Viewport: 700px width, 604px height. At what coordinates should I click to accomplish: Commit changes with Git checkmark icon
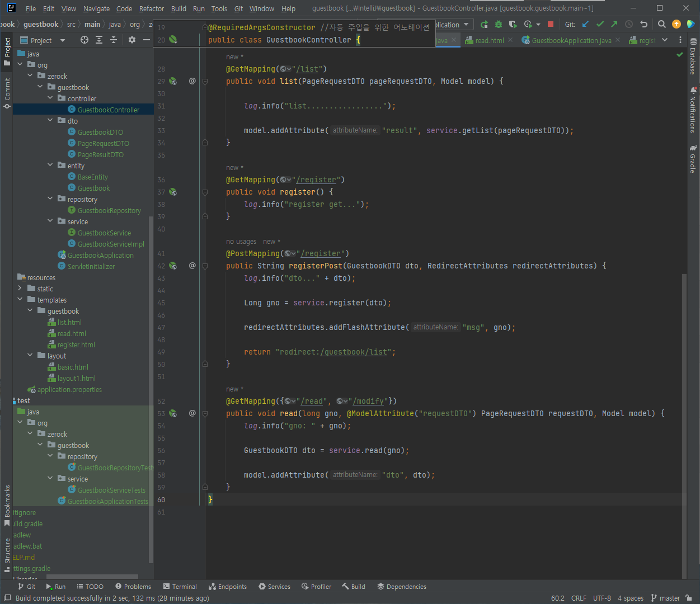[x=600, y=24]
